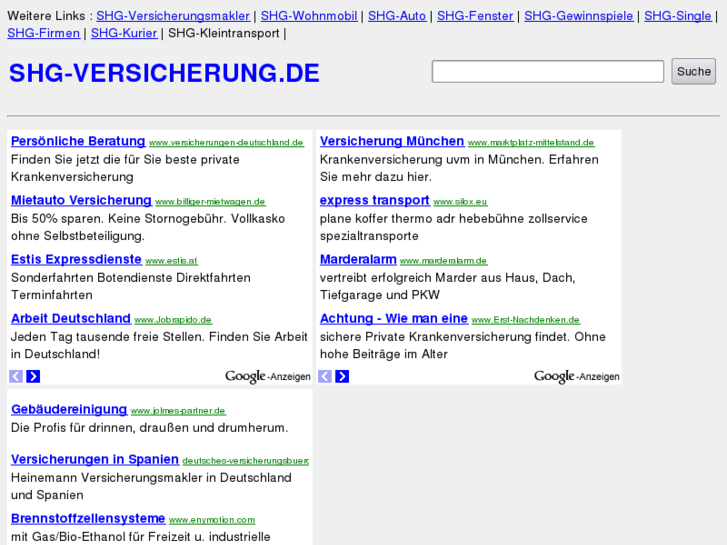
Task: Open Estis Expressdienste ad
Action: click(x=76, y=259)
